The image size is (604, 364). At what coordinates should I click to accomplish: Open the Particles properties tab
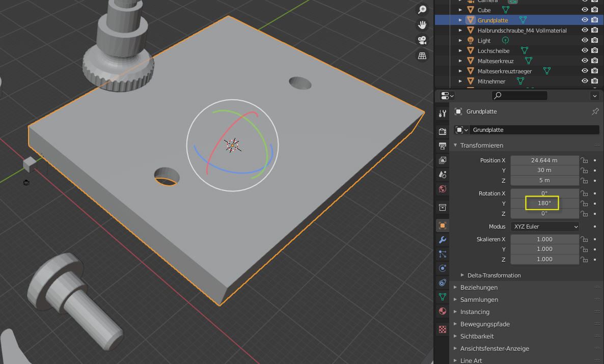point(443,254)
